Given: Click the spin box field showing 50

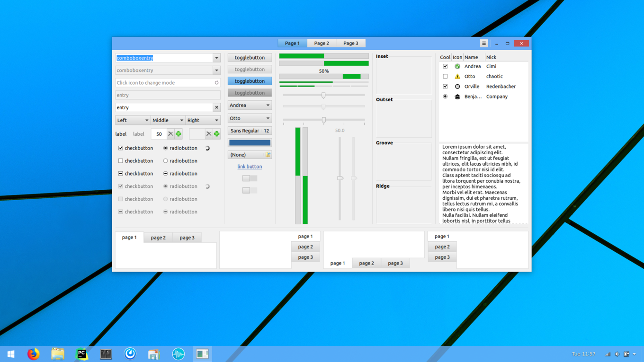Looking at the screenshot, I should (x=159, y=134).
